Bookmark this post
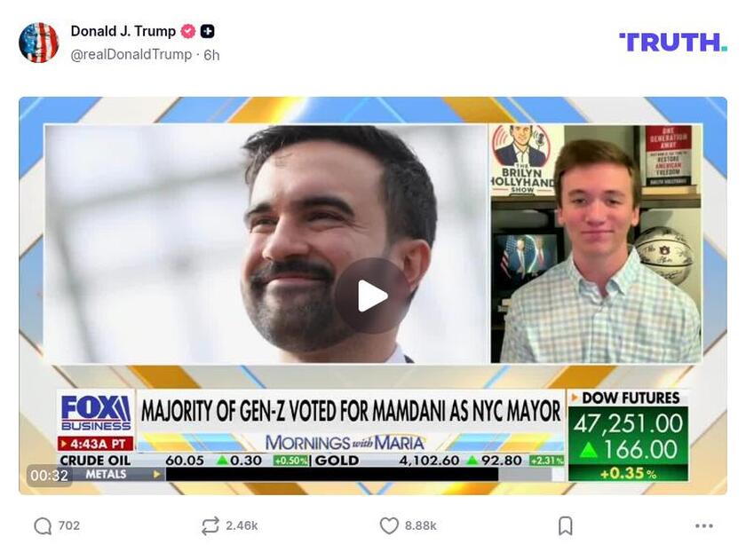The height and width of the screenshot is (560, 746). [565, 525]
